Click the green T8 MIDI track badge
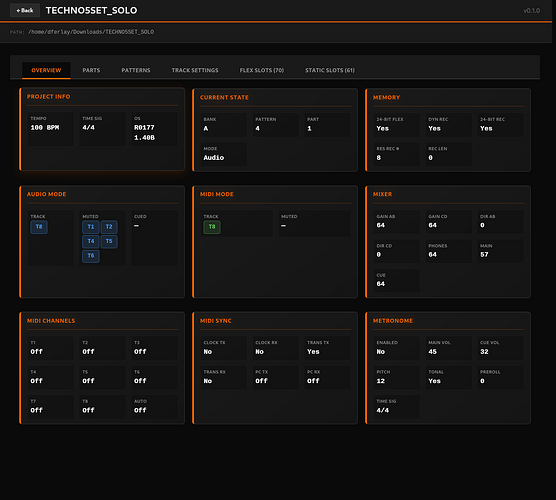 pos(212,227)
